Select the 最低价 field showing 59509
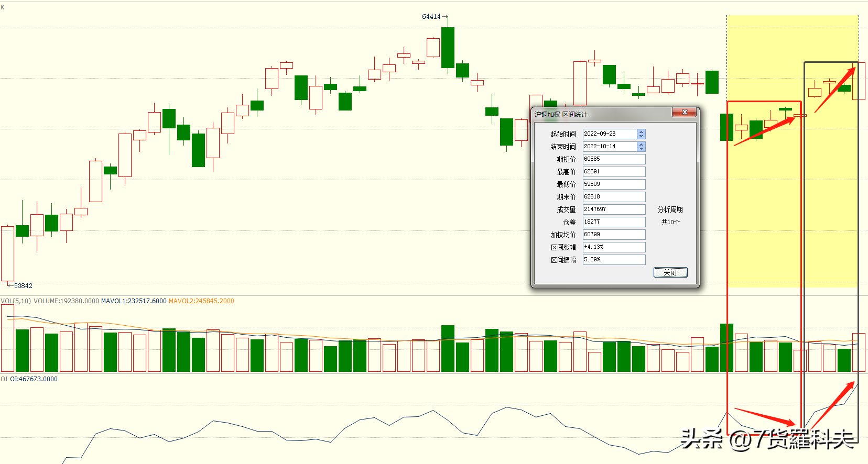This screenshot has height=464, width=868. (614, 184)
